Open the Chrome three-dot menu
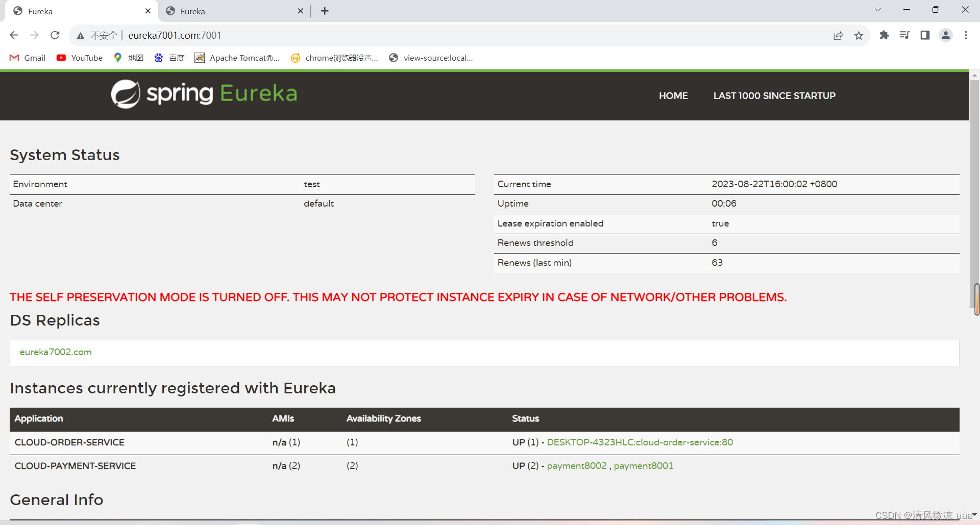 click(x=966, y=35)
